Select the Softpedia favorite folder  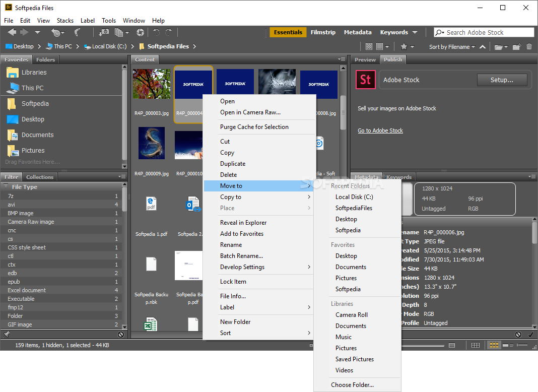(x=35, y=104)
